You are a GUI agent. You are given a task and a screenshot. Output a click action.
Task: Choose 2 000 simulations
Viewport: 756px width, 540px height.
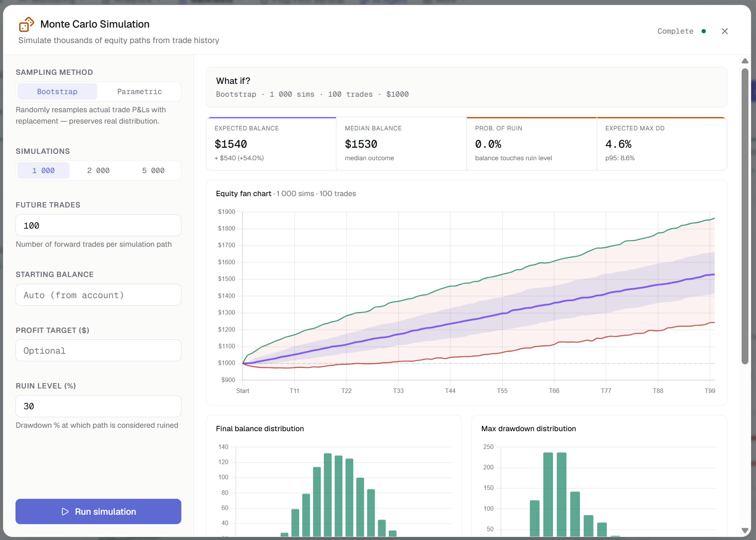tap(98, 170)
